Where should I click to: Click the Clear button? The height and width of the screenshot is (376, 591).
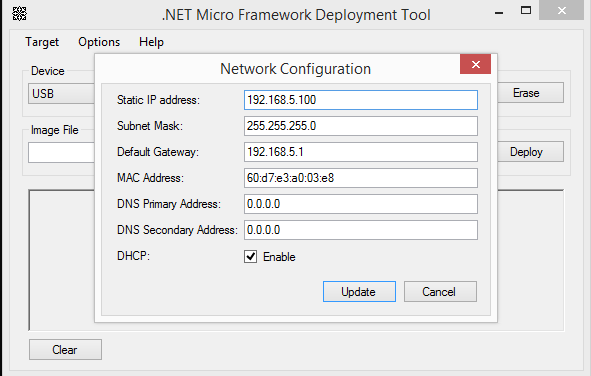[65, 350]
